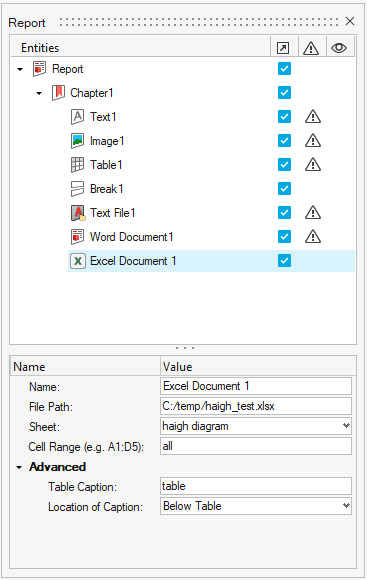Open the Sheet dropdown showing haigh diagram

pos(256,426)
